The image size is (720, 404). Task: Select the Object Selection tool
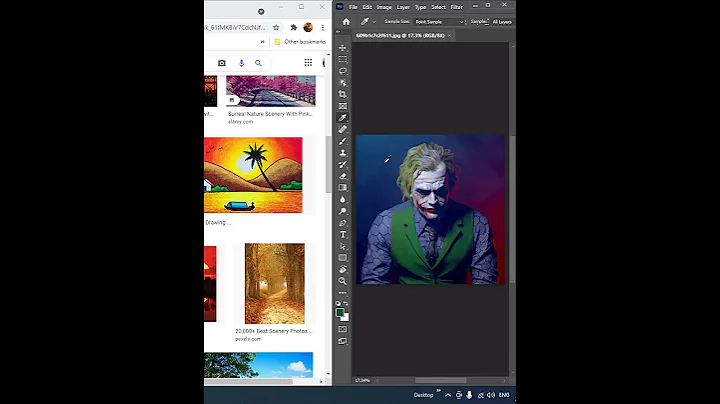click(x=343, y=83)
